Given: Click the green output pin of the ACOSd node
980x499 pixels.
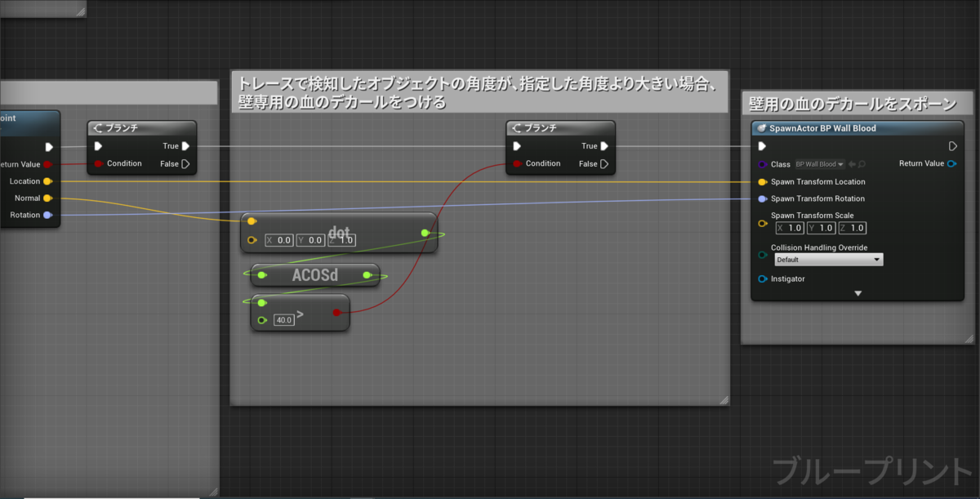Looking at the screenshot, I should pos(367,275).
